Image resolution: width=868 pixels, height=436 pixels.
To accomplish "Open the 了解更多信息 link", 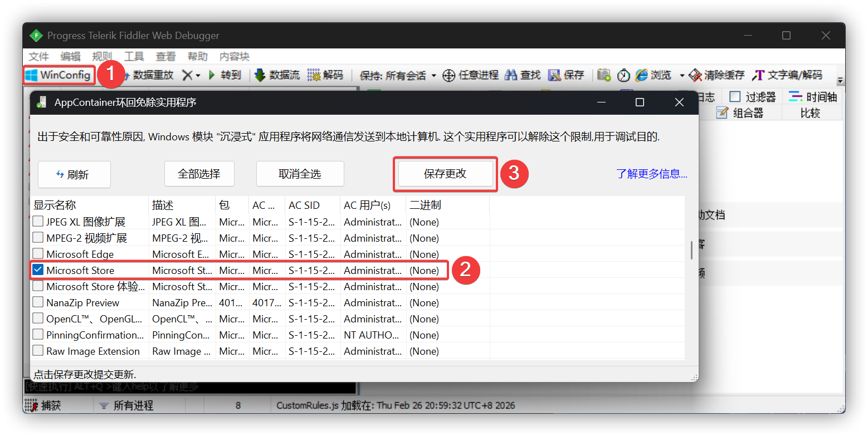I will pyautogui.click(x=651, y=174).
